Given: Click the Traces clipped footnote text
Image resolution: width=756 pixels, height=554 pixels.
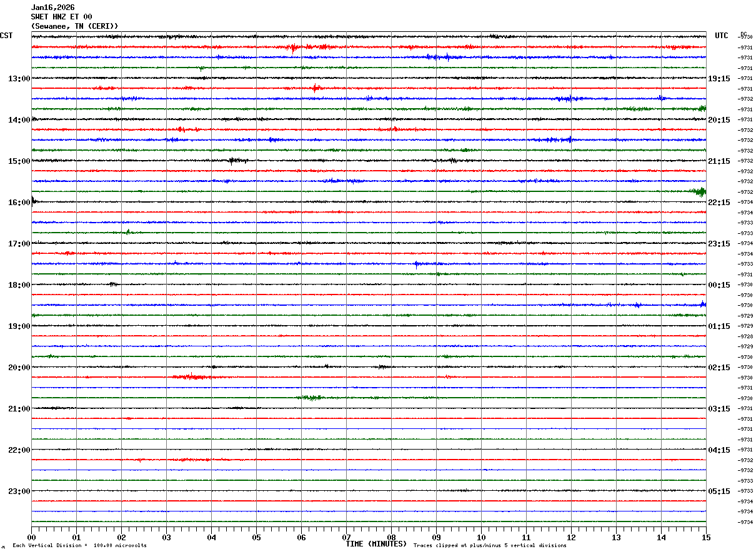Looking at the screenshot, I should click(490, 546).
